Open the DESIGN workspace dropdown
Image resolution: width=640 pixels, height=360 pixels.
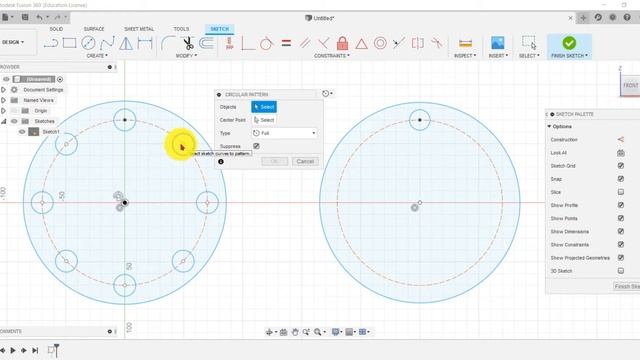[13, 42]
